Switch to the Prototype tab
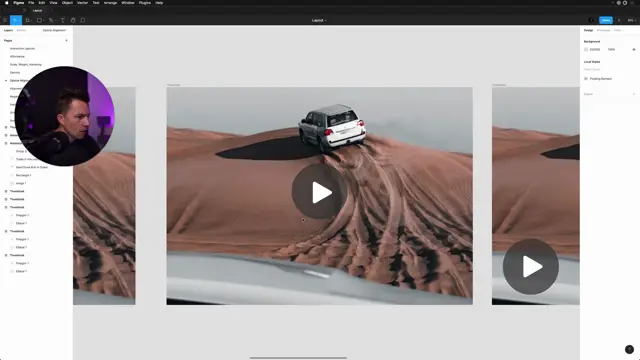The image size is (640, 360). (603, 30)
